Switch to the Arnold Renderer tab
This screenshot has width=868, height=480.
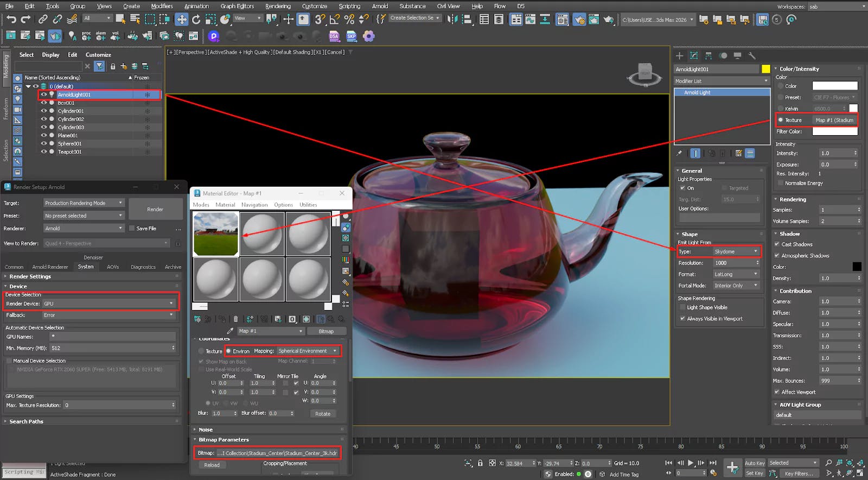[x=50, y=267]
